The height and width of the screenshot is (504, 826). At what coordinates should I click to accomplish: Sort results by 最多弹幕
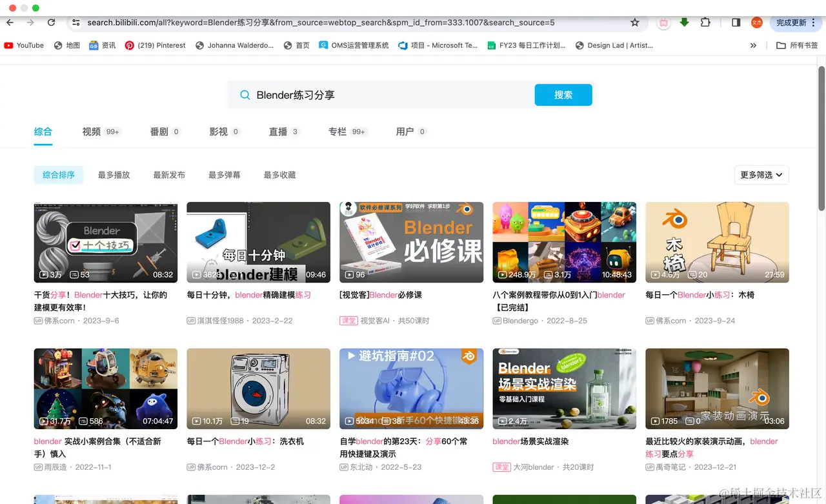(x=225, y=175)
